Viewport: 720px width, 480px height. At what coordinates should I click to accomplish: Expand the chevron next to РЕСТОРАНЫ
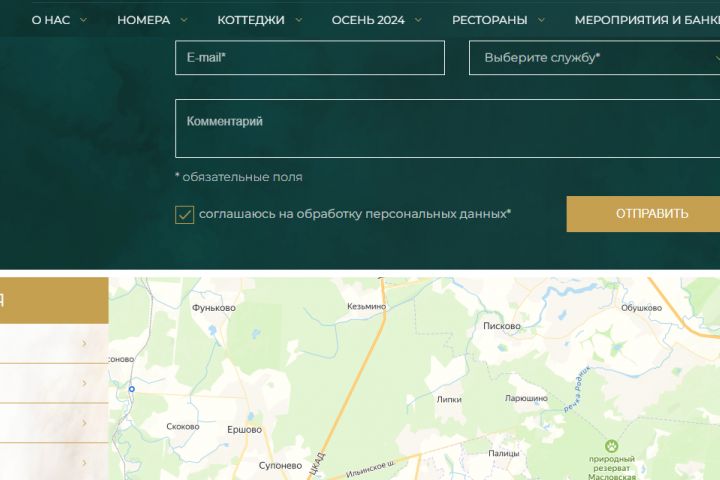pyautogui.click(x=541, y=20)
